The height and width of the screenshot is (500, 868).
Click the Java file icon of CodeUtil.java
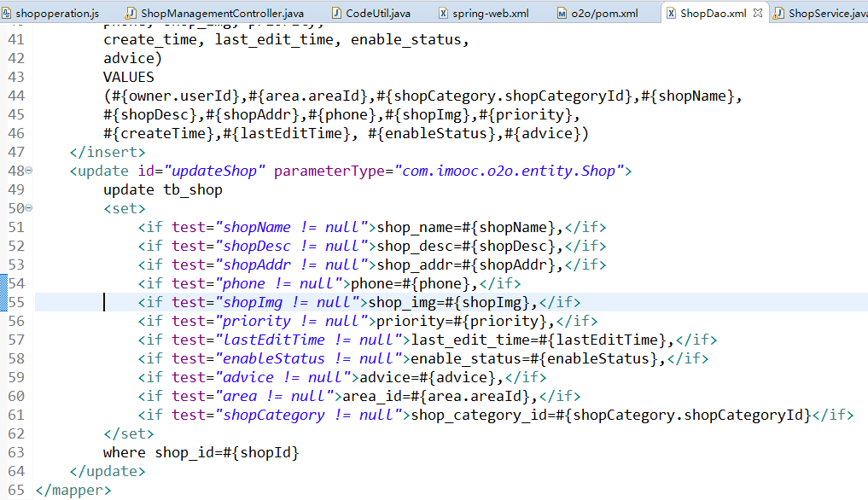336,13
